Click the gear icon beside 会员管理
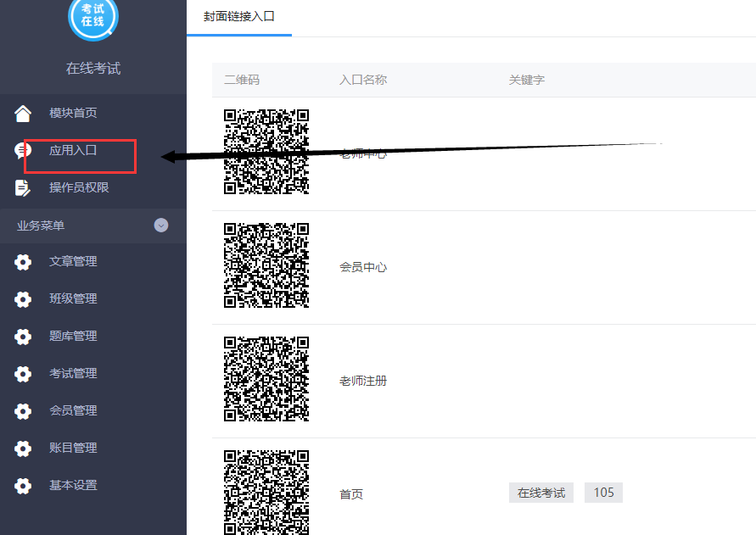The height and width of the screenshot is (535, 756). click(x=23, y=411)
